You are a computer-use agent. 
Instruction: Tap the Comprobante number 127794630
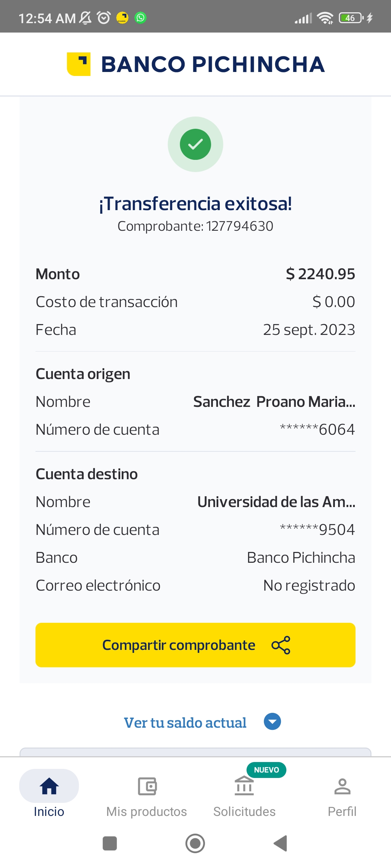[239, 226]
